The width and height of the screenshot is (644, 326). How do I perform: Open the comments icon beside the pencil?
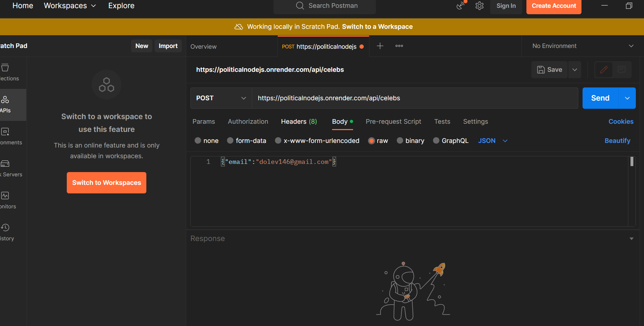click(x=622, y=69)
